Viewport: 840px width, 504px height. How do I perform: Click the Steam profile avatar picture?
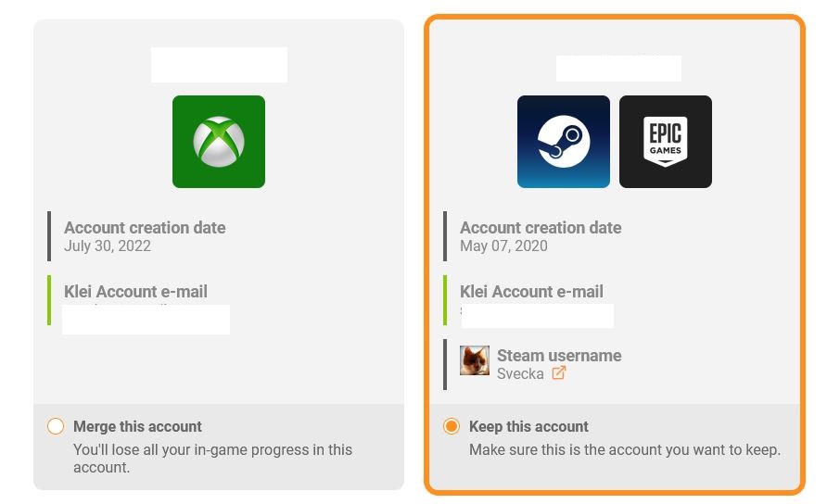pos(475,360)
